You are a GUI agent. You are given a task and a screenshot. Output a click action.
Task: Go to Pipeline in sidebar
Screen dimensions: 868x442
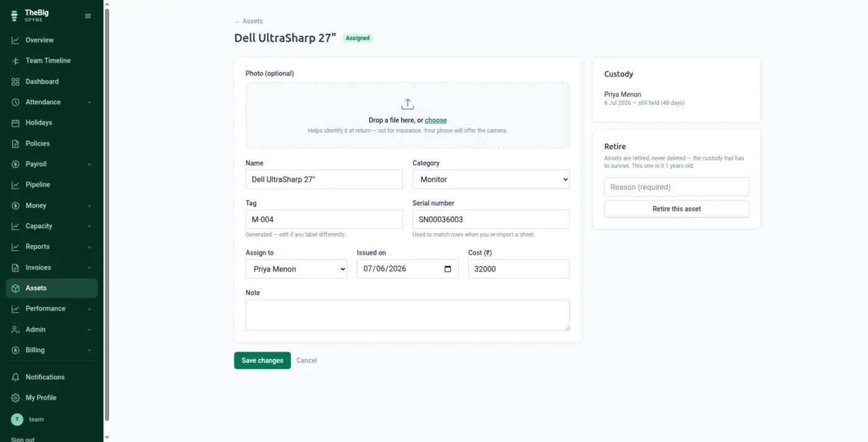(52, 185)
